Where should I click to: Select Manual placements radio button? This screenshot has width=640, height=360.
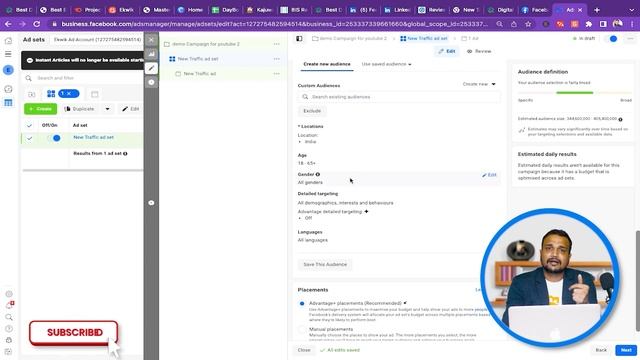pyautogui.click(x=302, y=329)
